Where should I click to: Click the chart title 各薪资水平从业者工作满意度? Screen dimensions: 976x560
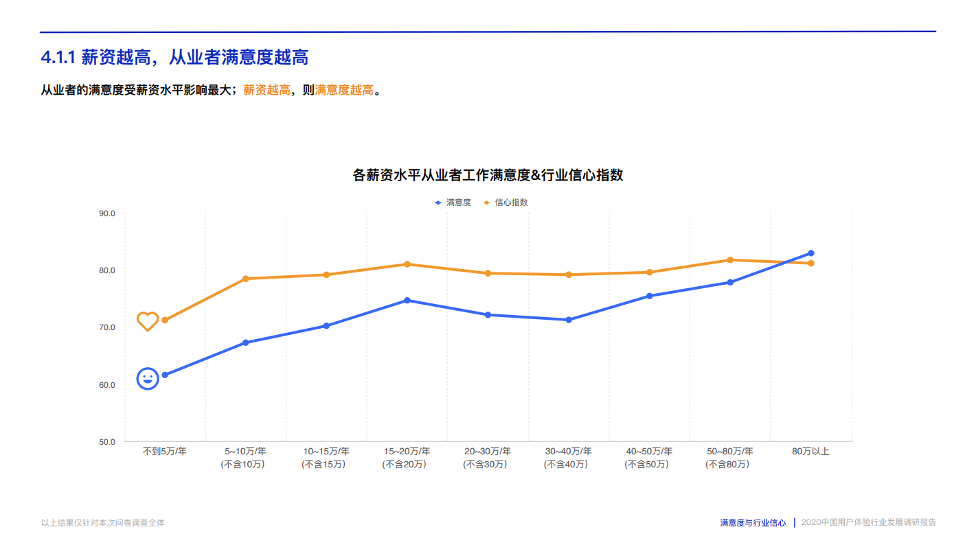tap(442, 175)
